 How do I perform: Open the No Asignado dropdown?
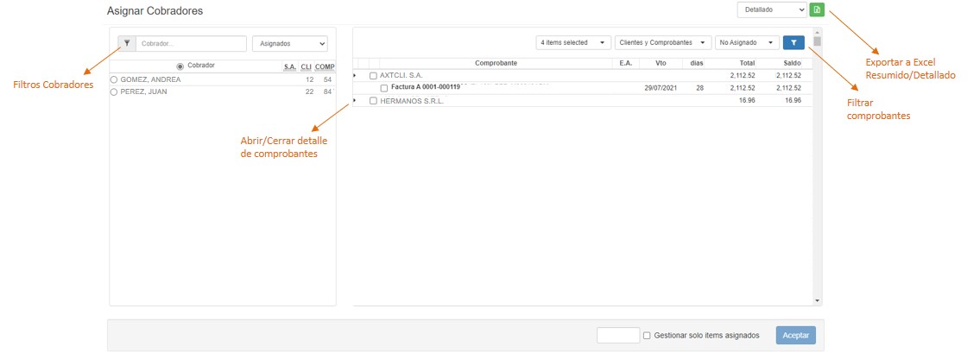pos(747,42)
